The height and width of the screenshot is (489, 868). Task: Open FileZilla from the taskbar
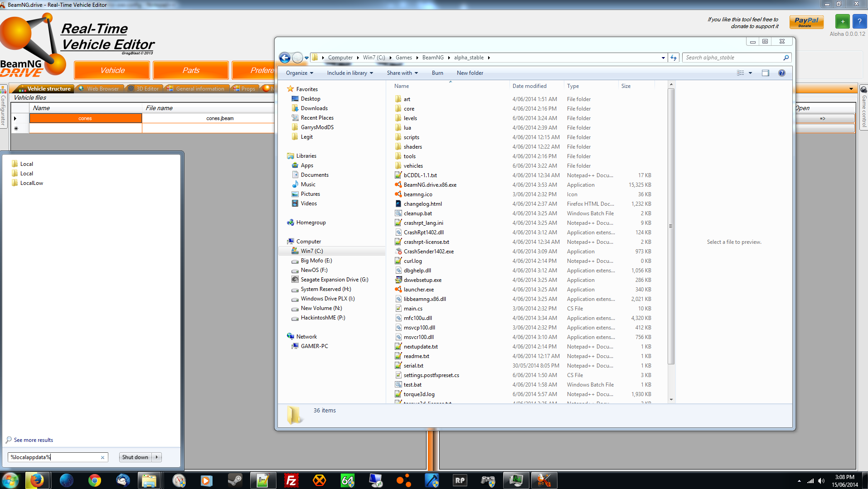pos(291,480)
